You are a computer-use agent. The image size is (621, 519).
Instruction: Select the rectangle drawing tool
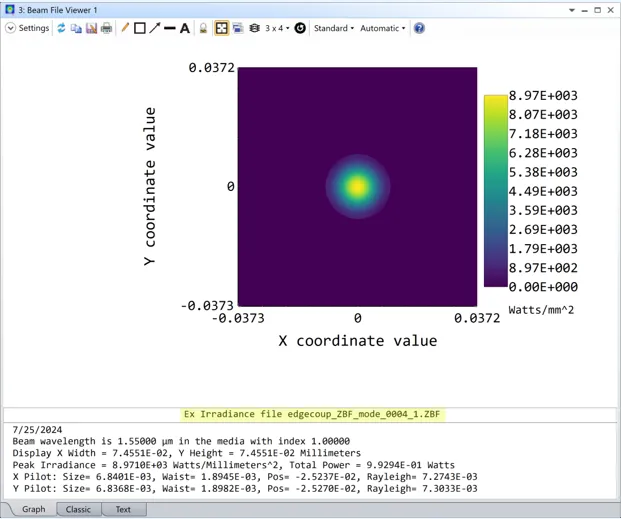coord(140,28)
